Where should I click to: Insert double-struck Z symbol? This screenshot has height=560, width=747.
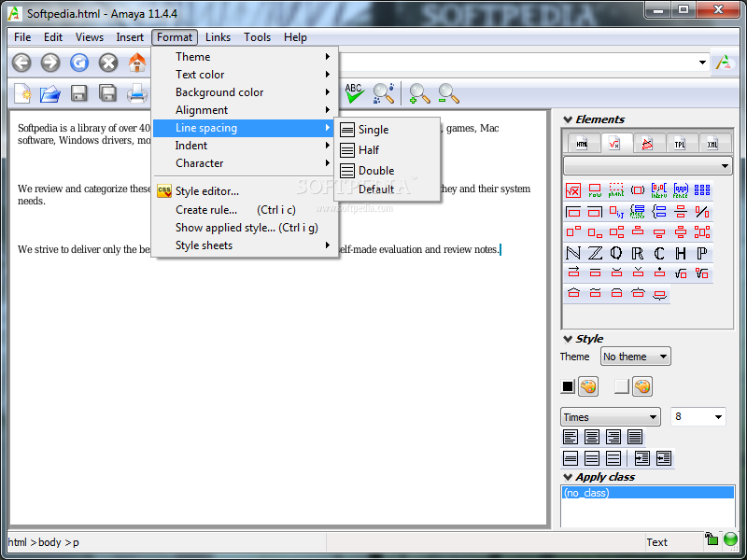point(595,253)
